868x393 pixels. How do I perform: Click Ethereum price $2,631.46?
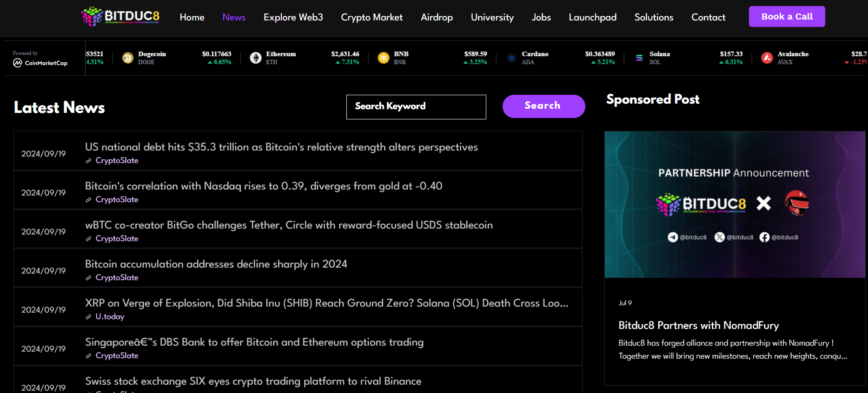pyautogui.click(x=345, y=54)
